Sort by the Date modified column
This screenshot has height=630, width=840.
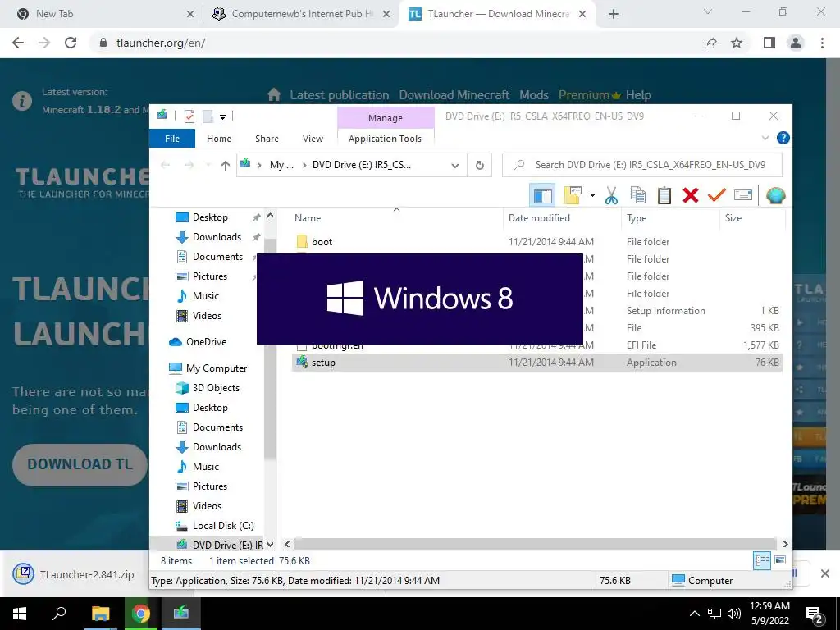click(x=562, y=218)
